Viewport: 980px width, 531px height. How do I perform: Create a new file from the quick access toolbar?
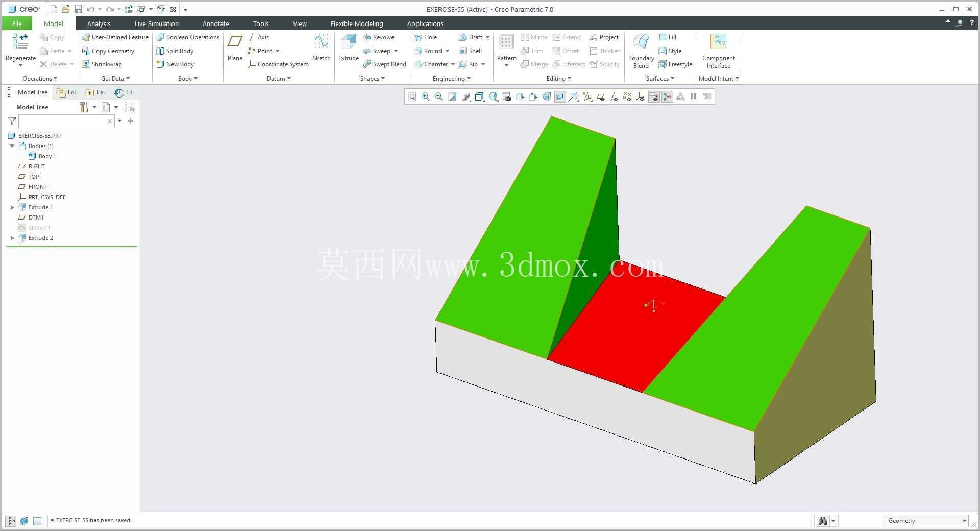tap(54, 9)
